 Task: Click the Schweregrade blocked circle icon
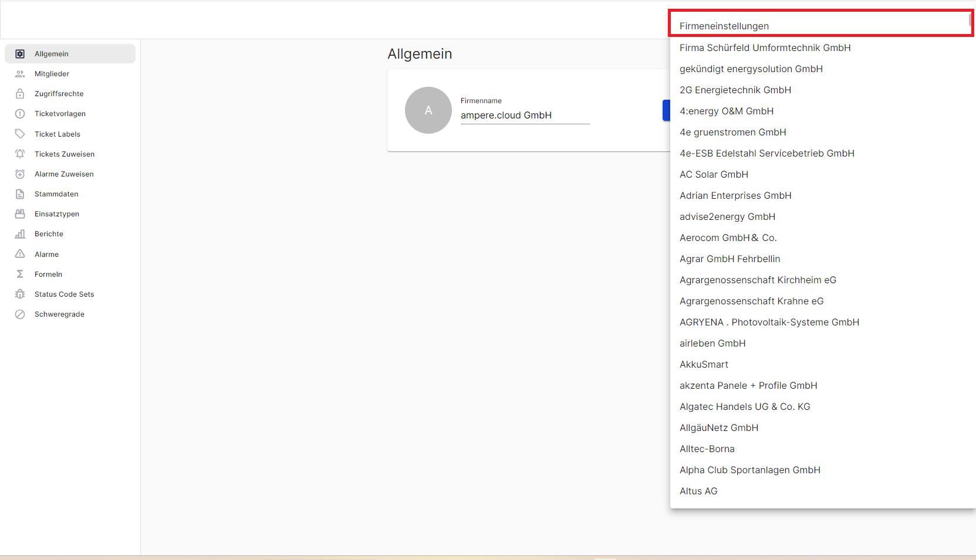(x=20, y=314)
